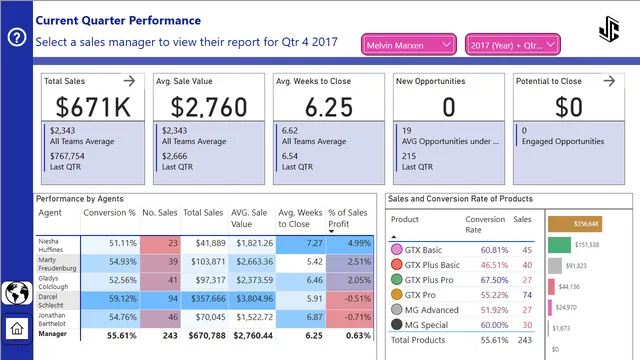The image size is (640, 360).
Task: Click the Conversion Rate products column header
Action: [485, 224]
